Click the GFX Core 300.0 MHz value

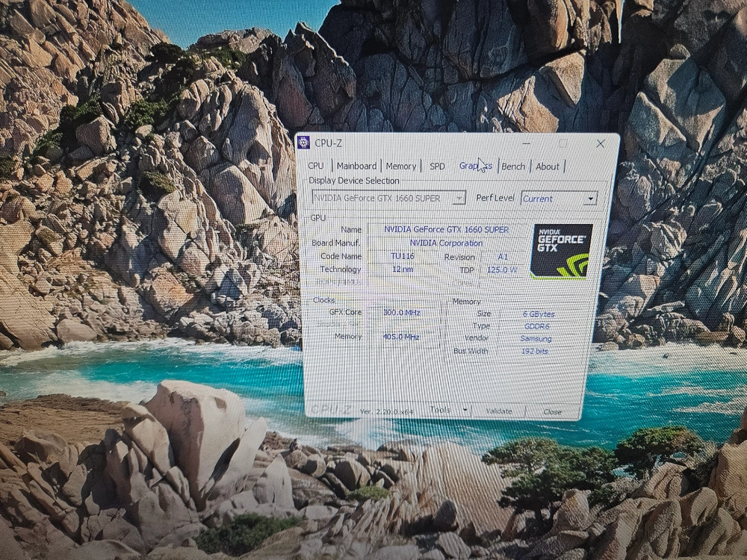coord(402,312)
